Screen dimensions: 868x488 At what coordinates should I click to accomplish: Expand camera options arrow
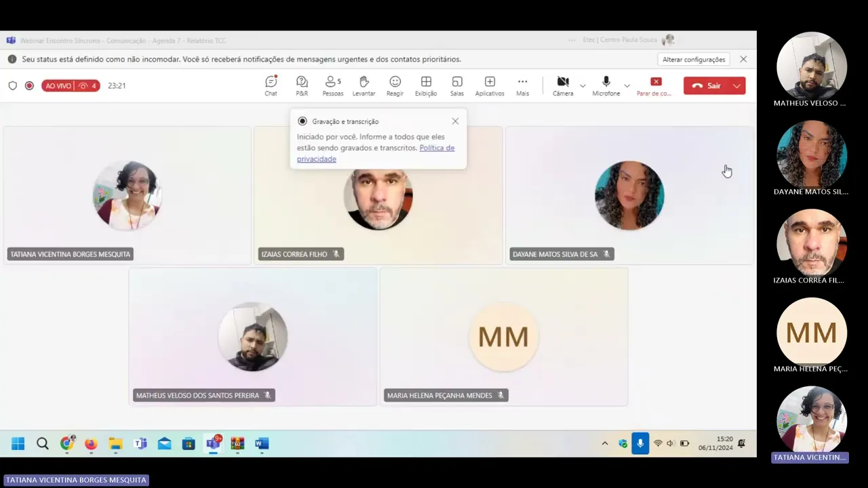pyautogui.click(x=583, y=86)
